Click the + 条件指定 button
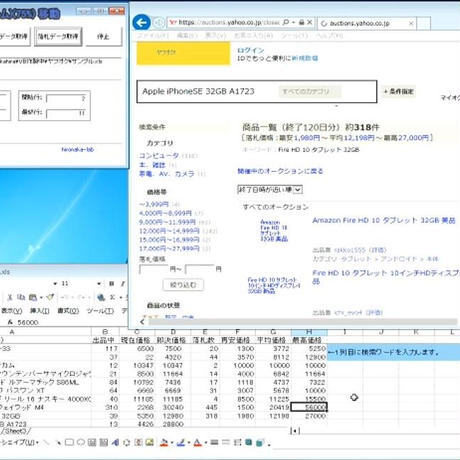460x460 pixels. tap(399, 91)
